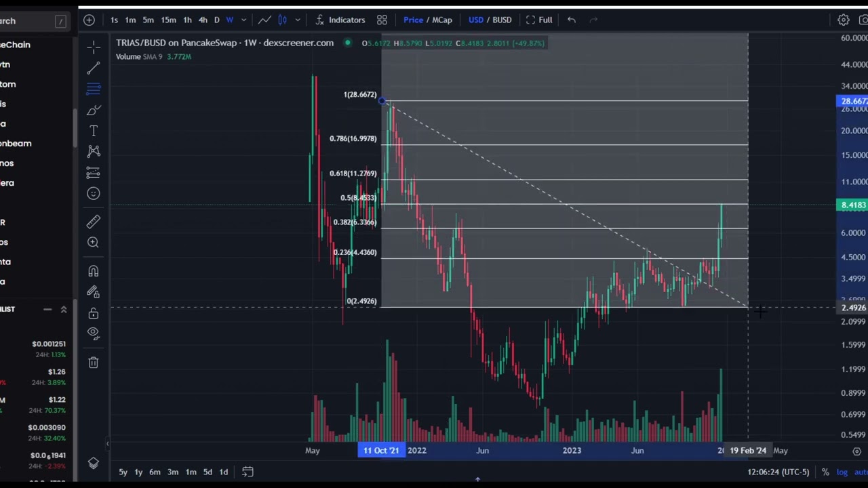The width and height of the screenshot is (868, 488).
Task: Toggle stay in drawing mode
Action: coord(94,291)
